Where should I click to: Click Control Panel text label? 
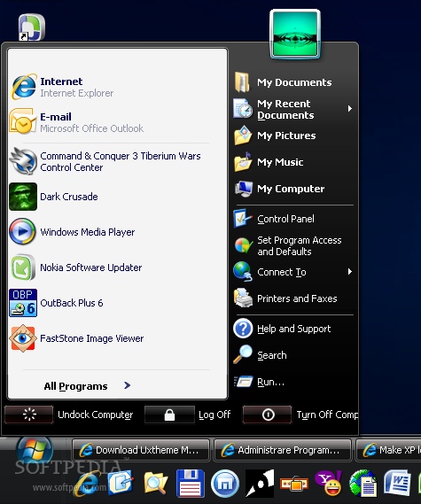[x=285, y=219]
